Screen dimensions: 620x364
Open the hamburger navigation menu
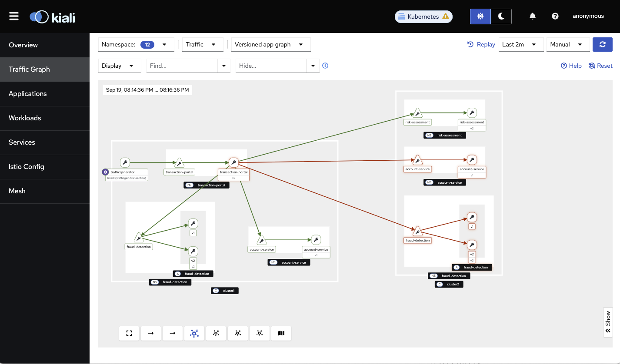(14, 16)
